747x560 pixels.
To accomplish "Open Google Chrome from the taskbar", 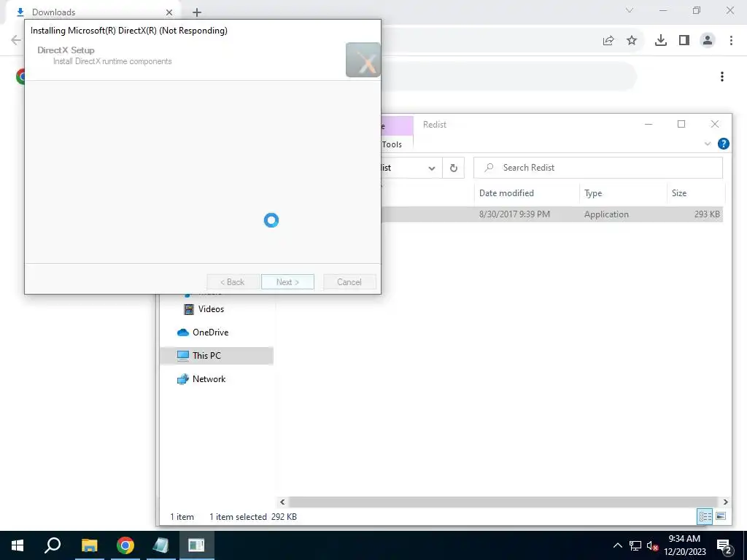I will (x=125, y=545).
